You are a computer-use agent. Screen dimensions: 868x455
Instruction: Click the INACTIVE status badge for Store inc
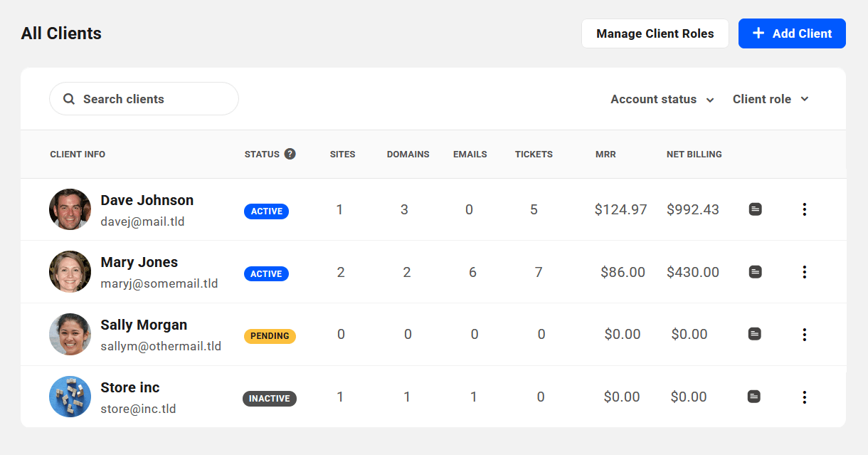pyautogui.click(x=270, y=399)
